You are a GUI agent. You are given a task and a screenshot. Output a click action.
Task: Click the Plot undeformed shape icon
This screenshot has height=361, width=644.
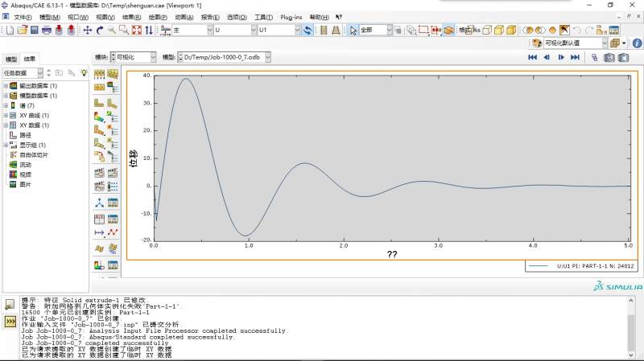(x=99, y=103)
